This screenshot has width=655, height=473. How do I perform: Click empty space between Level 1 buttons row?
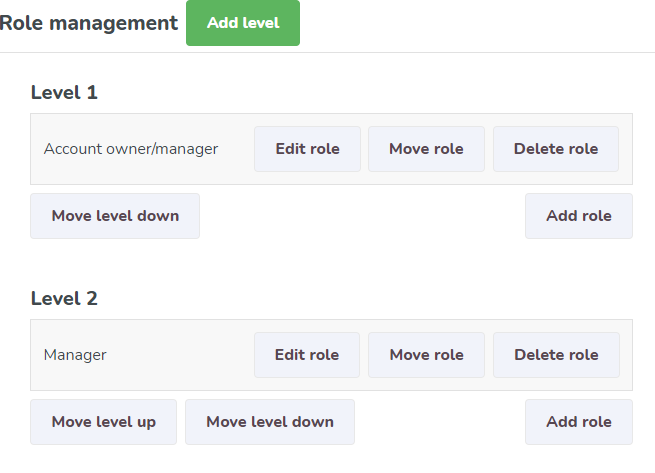(x=362, y=216)
